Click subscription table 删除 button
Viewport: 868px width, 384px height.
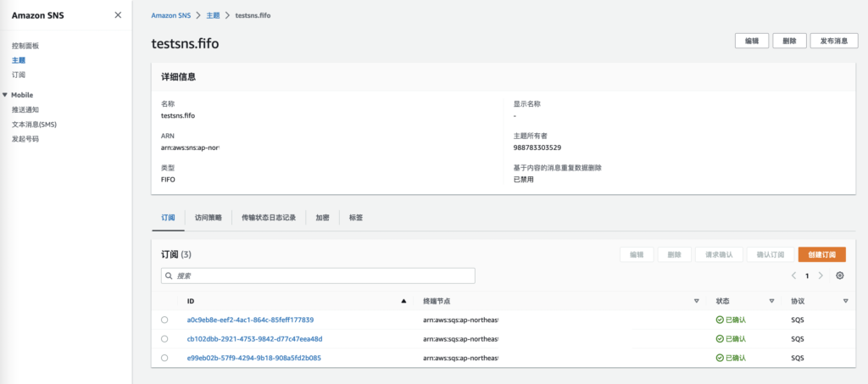[674, 254]
